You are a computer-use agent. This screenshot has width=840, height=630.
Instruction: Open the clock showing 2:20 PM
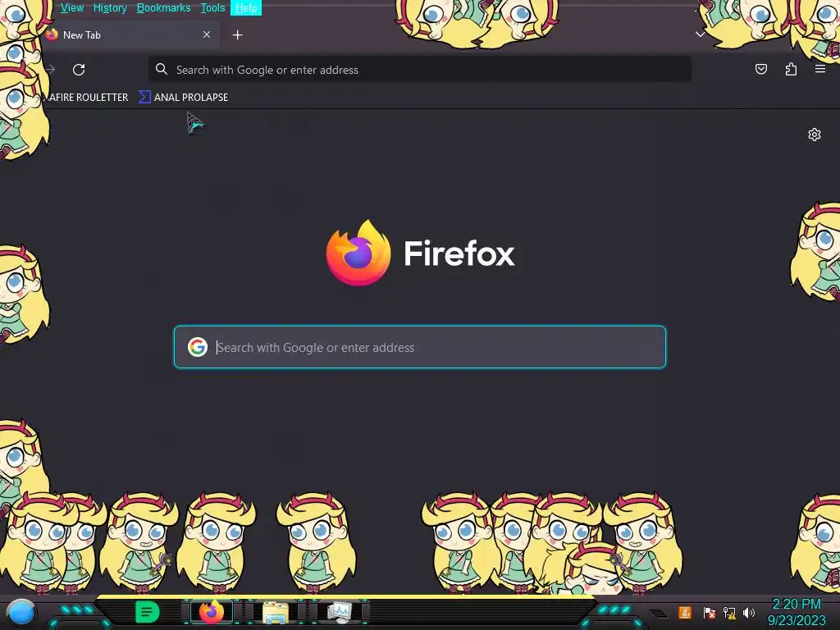[797, 612]
